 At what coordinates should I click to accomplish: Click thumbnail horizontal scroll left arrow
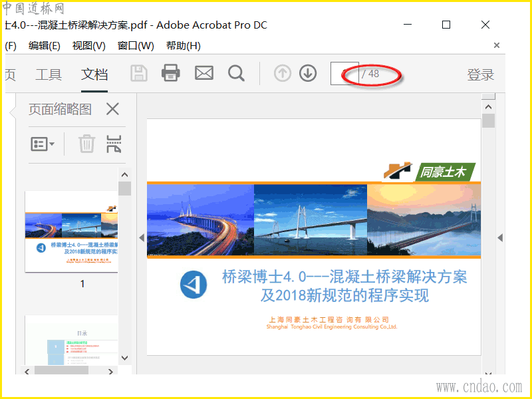pyautogui.click(x=27, y=372)
